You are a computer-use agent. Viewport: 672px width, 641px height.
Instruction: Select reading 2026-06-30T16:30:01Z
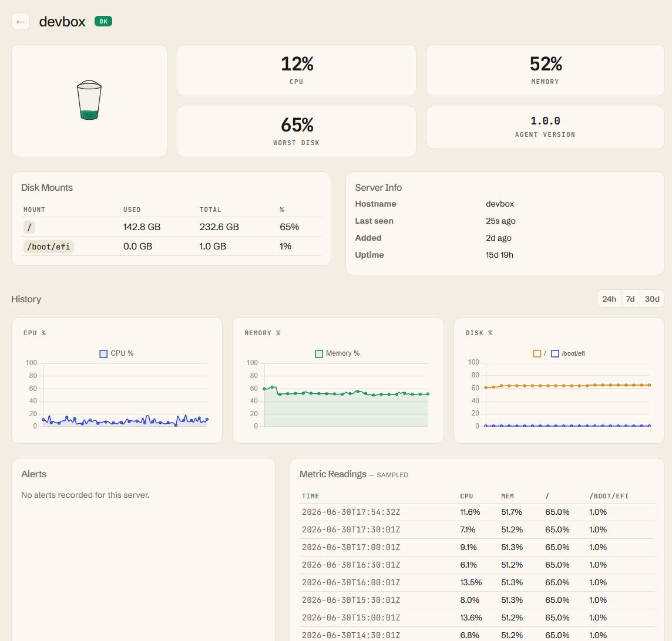click(x=478, y=565)
